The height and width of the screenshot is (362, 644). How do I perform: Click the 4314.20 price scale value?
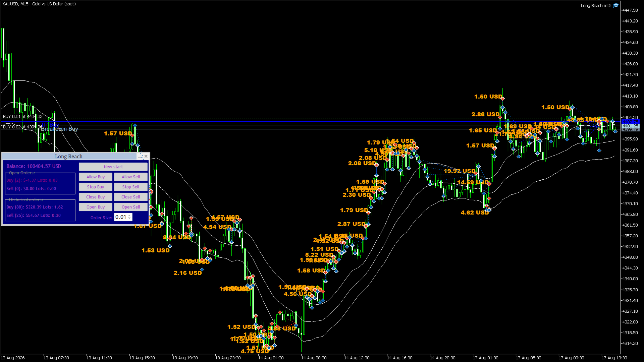tap(630, 344)
